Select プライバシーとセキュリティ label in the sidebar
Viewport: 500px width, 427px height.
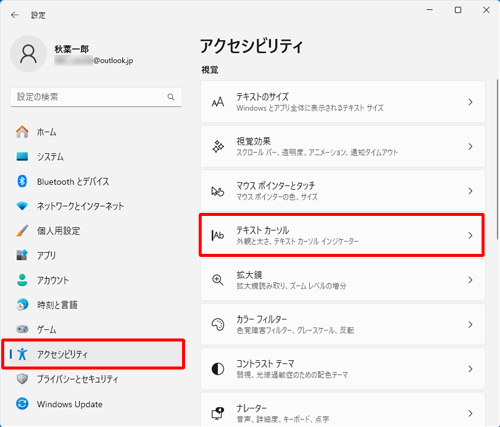click(x=77, y=379)
